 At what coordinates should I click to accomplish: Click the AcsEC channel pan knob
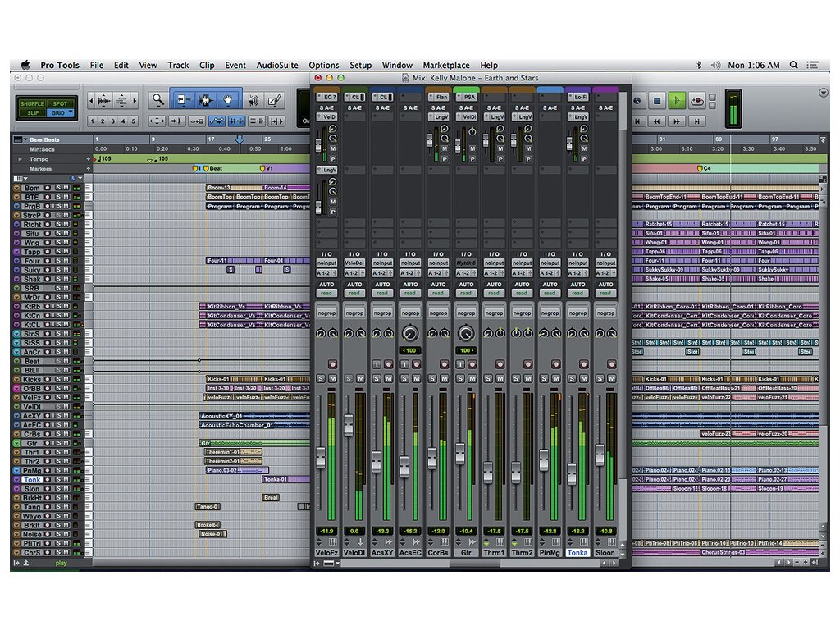pyautogui.click(x=410, y=333)
